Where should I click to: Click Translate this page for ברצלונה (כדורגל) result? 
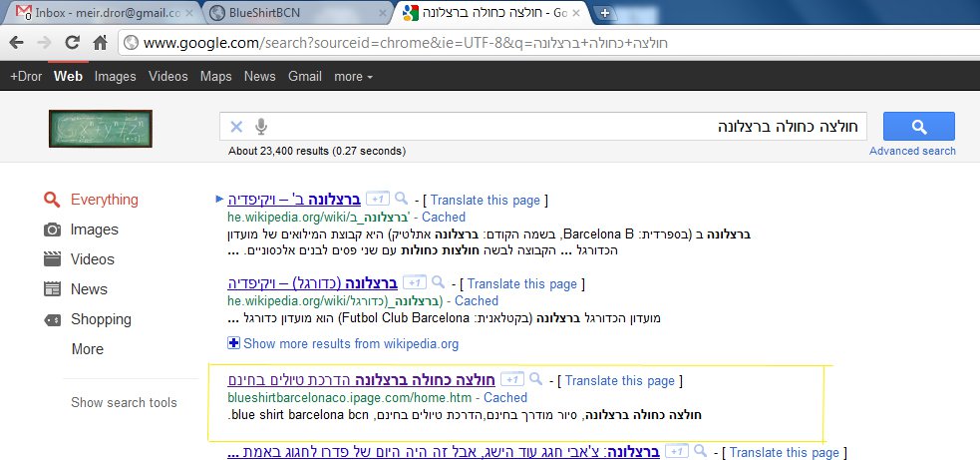click(521, 284)
